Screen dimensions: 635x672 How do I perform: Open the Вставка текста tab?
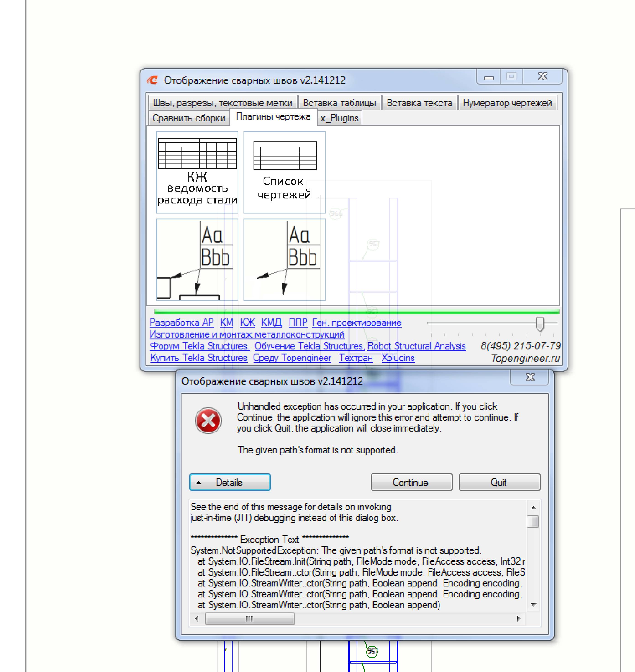[419, 103]
